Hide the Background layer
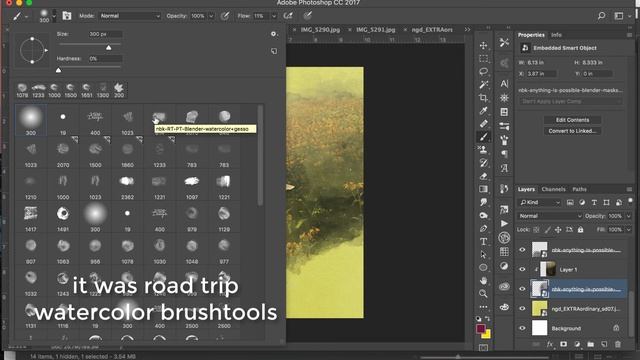640x360 pixels. tap(522, 328)
